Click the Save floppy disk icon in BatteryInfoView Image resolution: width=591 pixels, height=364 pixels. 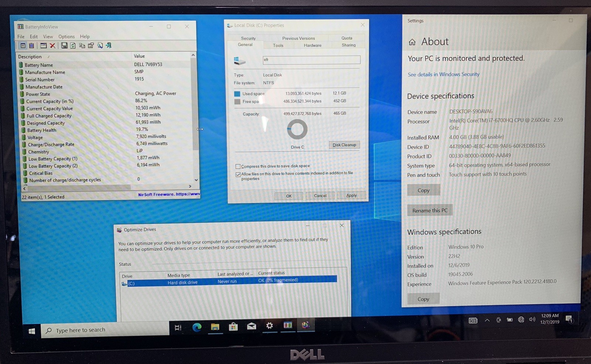[64, 45]
